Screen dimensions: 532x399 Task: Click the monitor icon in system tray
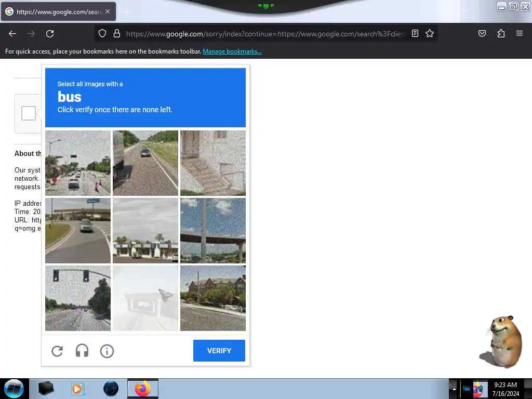(x=467, y=389)
